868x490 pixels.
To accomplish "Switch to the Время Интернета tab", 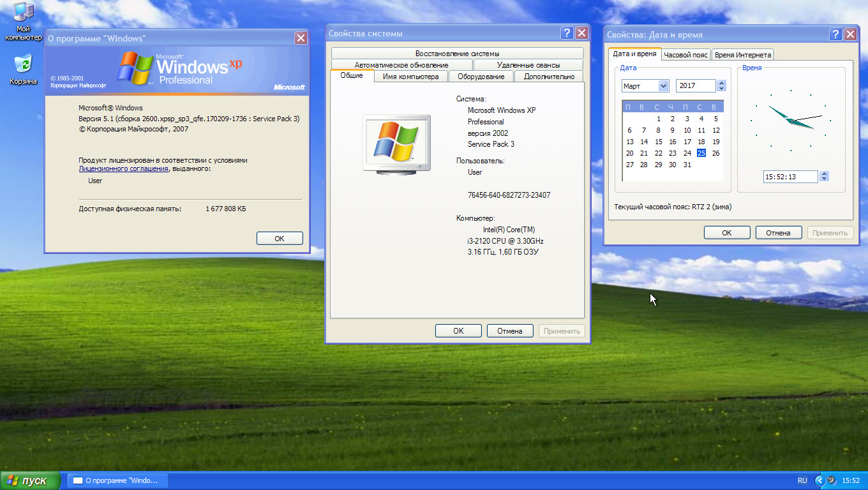I will click(x=743, y=55).
